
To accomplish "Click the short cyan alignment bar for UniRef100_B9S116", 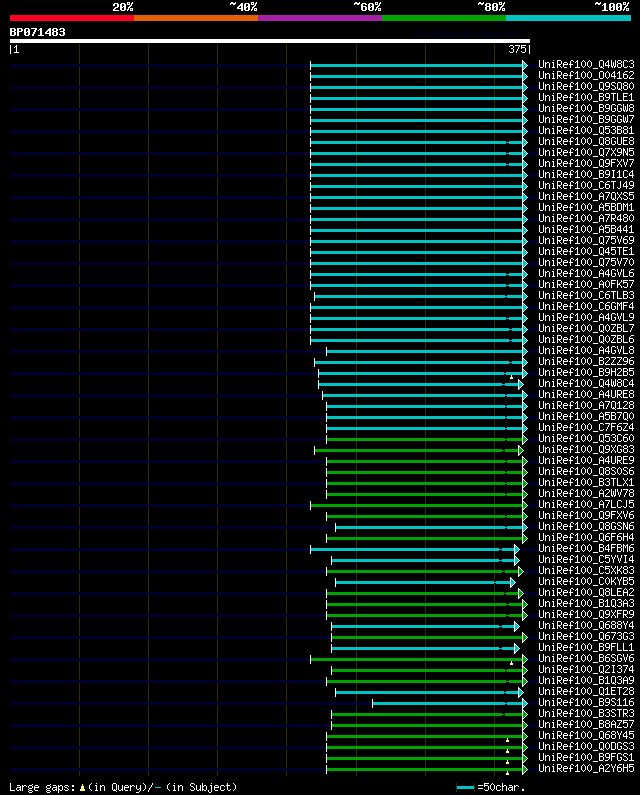I will pyautogui.click(x=450, y=703).
